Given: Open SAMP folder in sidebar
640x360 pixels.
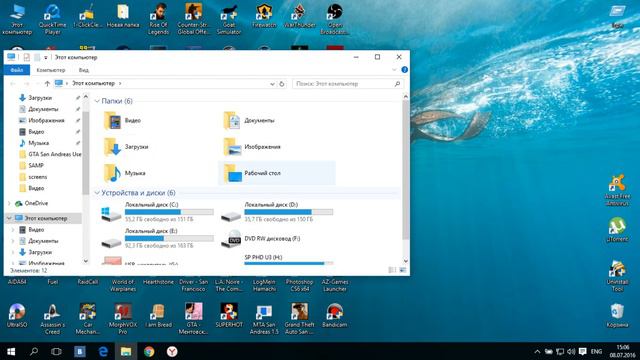Looking at the screenshot, I should click(36, 165).
